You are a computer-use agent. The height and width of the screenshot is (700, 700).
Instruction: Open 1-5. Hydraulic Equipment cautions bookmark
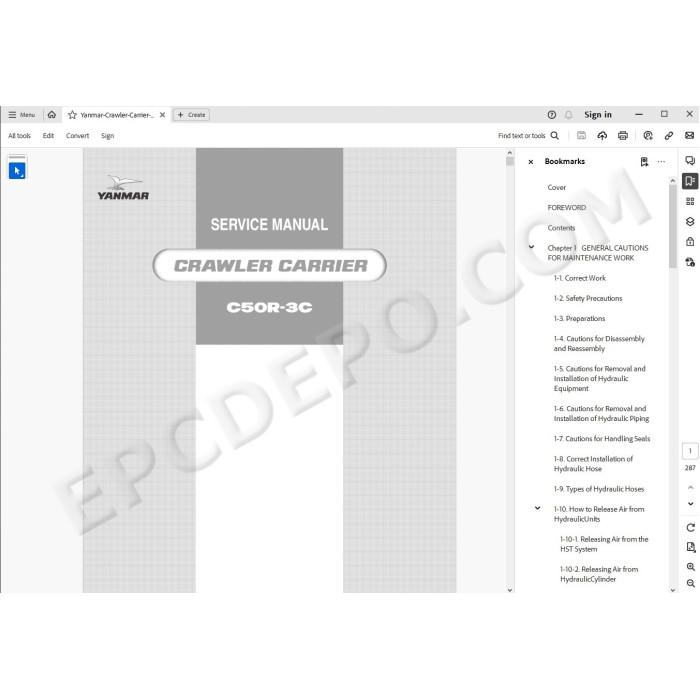click(600, 379)
